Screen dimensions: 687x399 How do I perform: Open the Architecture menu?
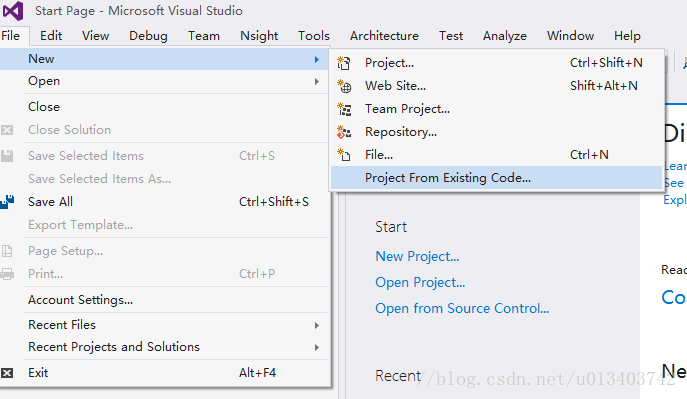[384, 36]
